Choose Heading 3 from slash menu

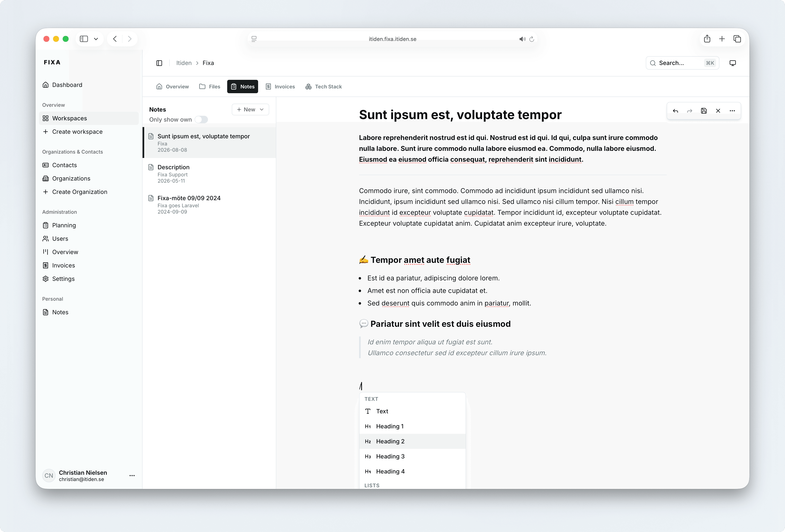(x=412, y=457)
